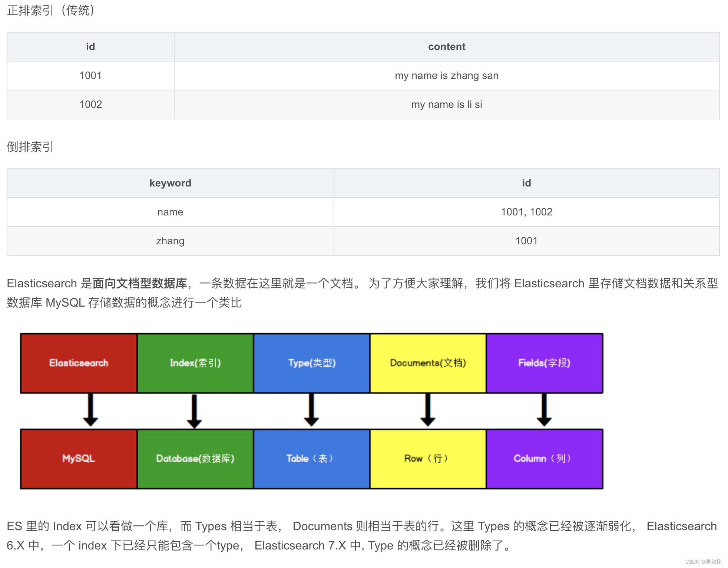
Task: Select the 'zhang' keyword cell
Action: tap(170, 241)
